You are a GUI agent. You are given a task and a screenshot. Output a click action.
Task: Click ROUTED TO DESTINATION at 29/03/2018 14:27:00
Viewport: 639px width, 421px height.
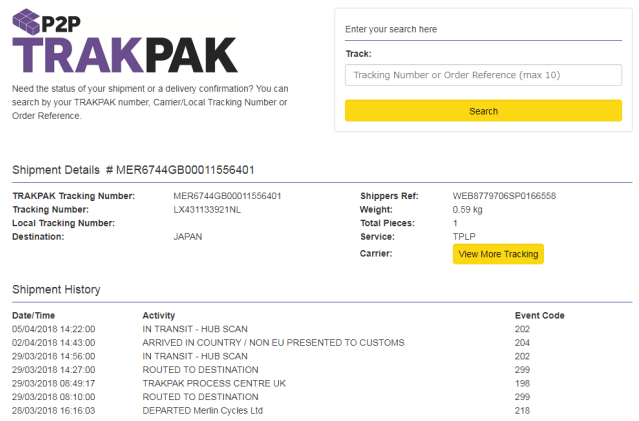coord(200,370)
